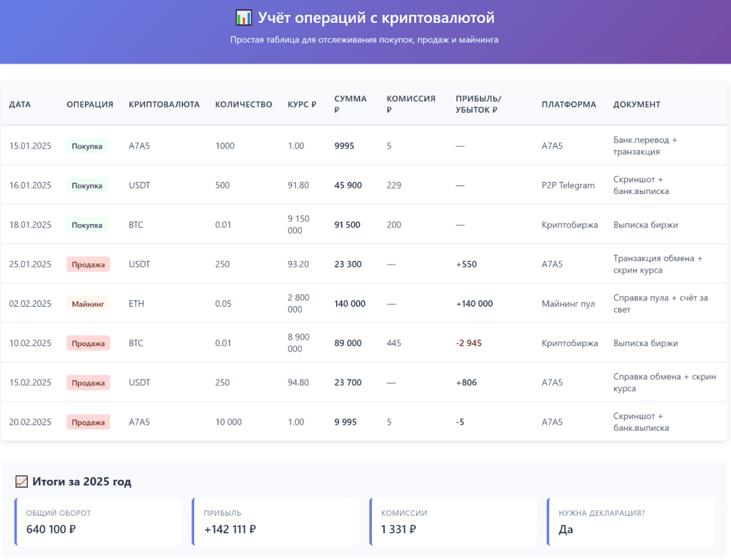
Task: Click the red loss value "-2 945"
Action: pos(469,343)
